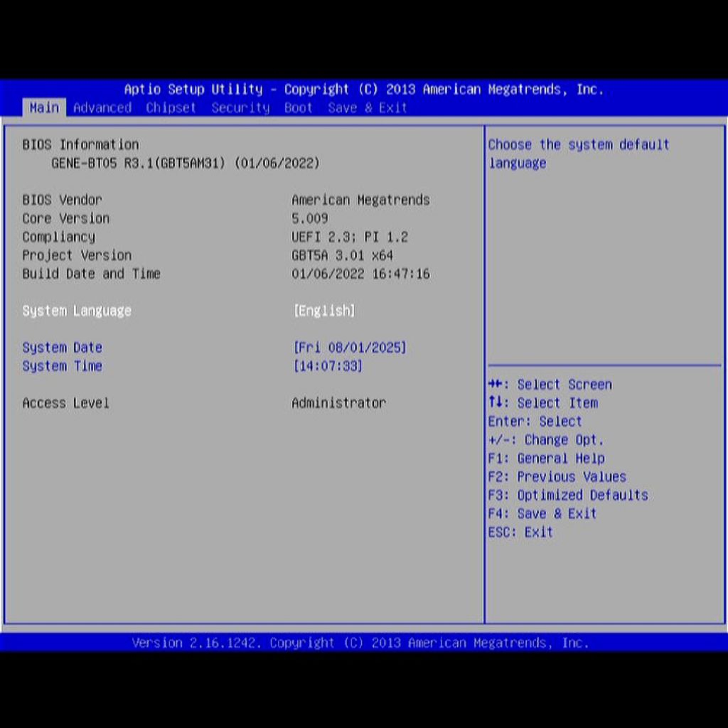Open the Save & Exit tab
The image size is (728, 728).
point(368,108)
